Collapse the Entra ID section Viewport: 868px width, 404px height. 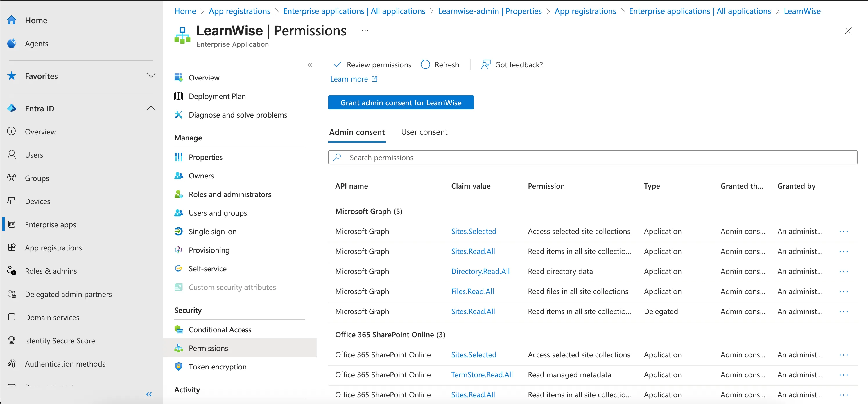(x=151, y=109)
